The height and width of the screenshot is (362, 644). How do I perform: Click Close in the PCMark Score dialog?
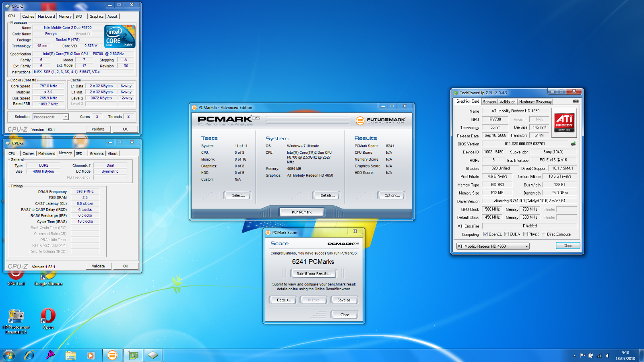point(345,314)
